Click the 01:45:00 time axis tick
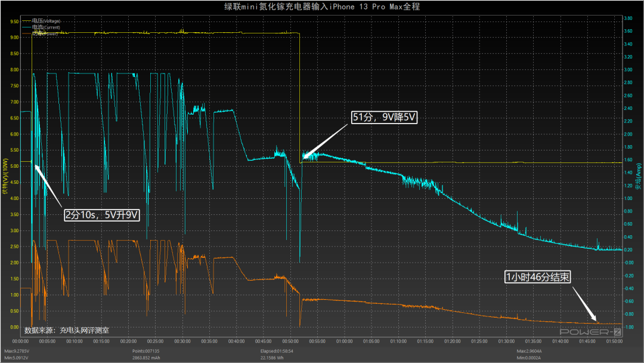Image resolution: width=644 pixels, height=363 pixels. [587, 342]
